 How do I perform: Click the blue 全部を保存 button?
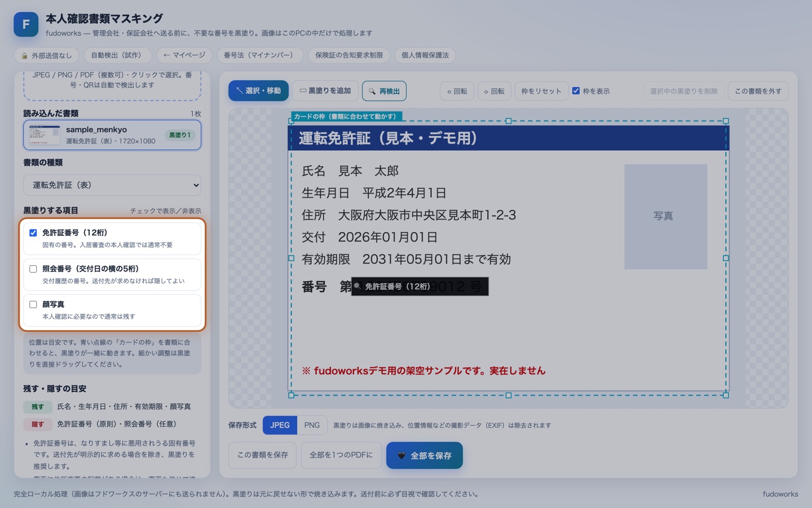tap(425, 456)
